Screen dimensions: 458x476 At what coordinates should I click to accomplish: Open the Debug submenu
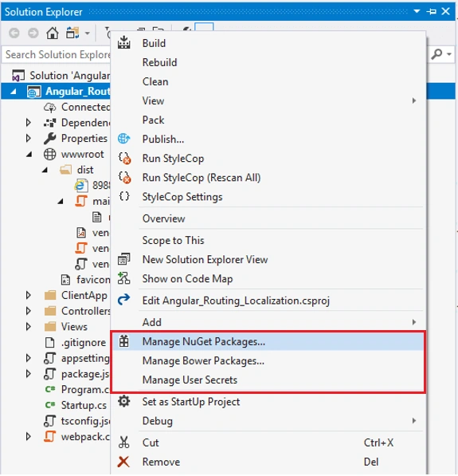[x=268, y=421]
